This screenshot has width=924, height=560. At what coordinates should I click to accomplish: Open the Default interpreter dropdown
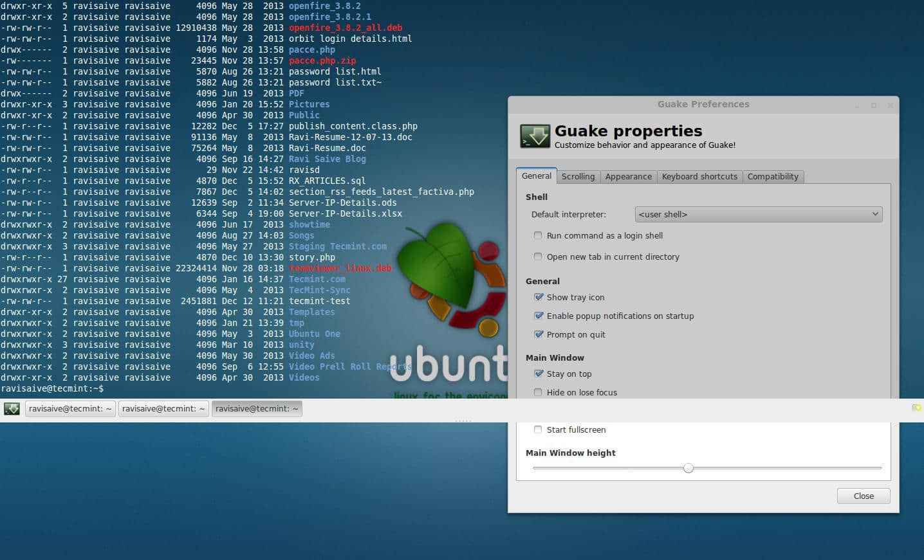coord(759,214)
